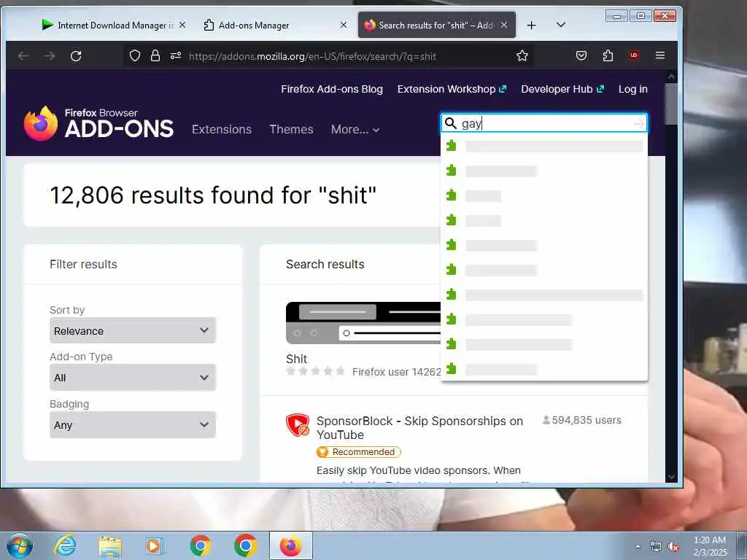Image resolution: width=747 pixels, height=560 pixels.
Task: Click the Log in link
Action: coord(632,89)
